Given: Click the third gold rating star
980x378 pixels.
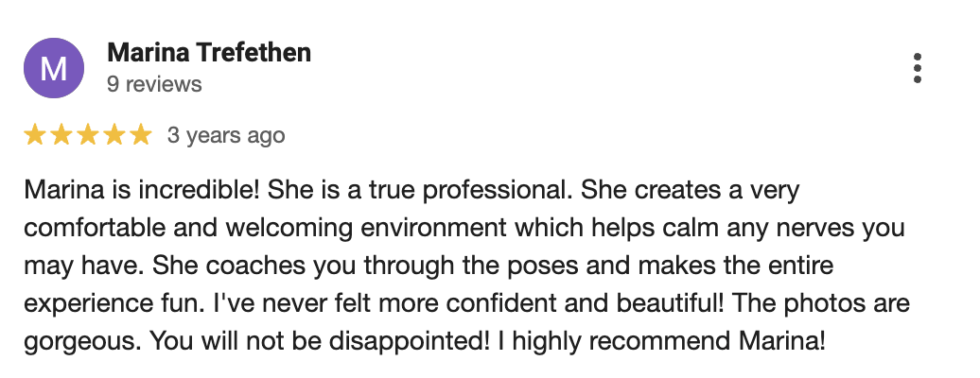Looking at the screenshot, I should (x=87, y=134).
